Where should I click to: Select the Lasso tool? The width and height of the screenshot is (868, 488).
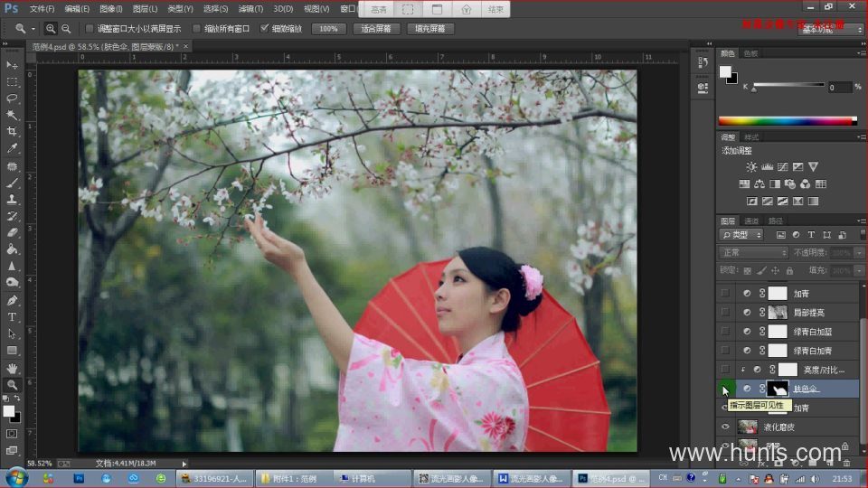pyautogui.click(x=12, y=99)
